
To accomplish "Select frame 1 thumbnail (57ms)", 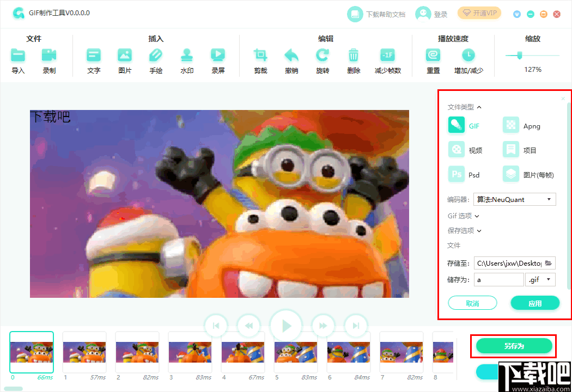I will [84, 352].
